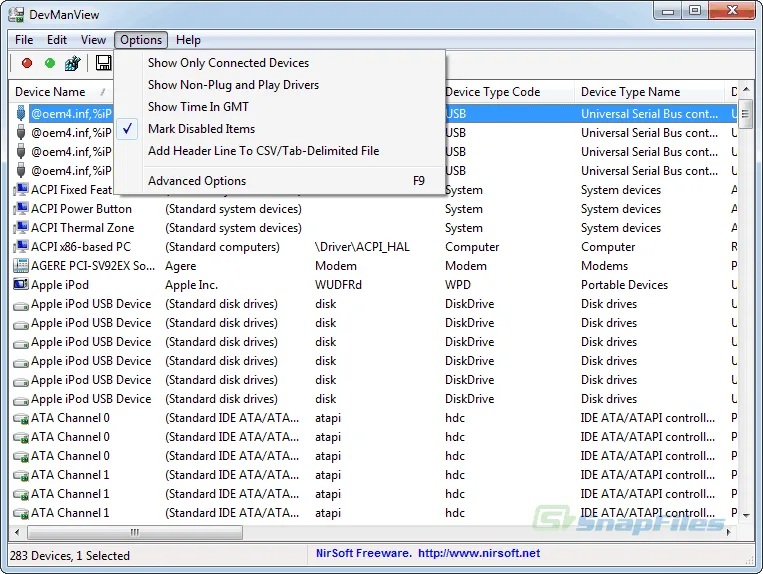The image size is (763, 574).
Task: Uncheck Mark Disabled Items option
Action: [280, 128]
